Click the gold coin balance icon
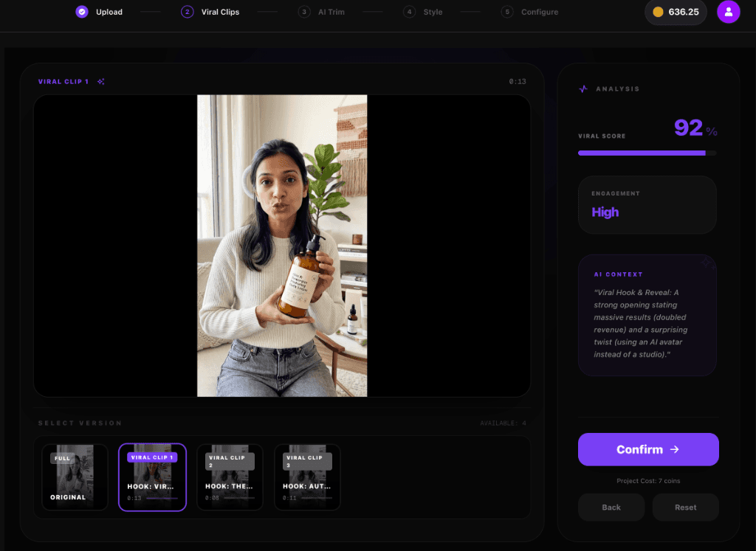The height and width of the screenshot is (551, 756). tap(658, 12)
